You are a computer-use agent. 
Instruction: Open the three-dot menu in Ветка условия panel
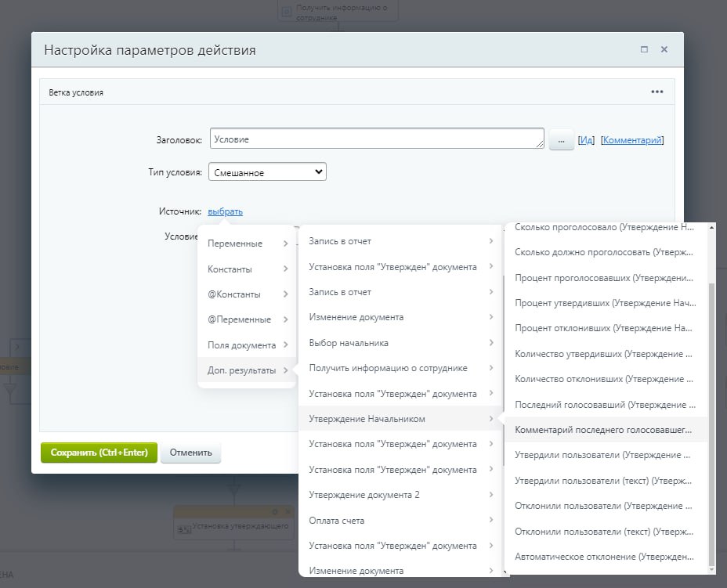pyautogui.click(x=656, y=92)
